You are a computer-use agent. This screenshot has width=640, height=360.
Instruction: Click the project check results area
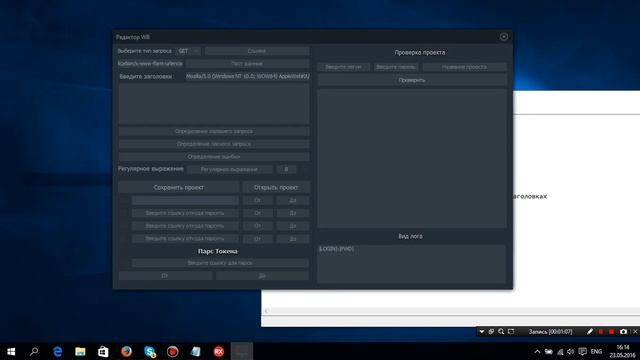(412, 158)
